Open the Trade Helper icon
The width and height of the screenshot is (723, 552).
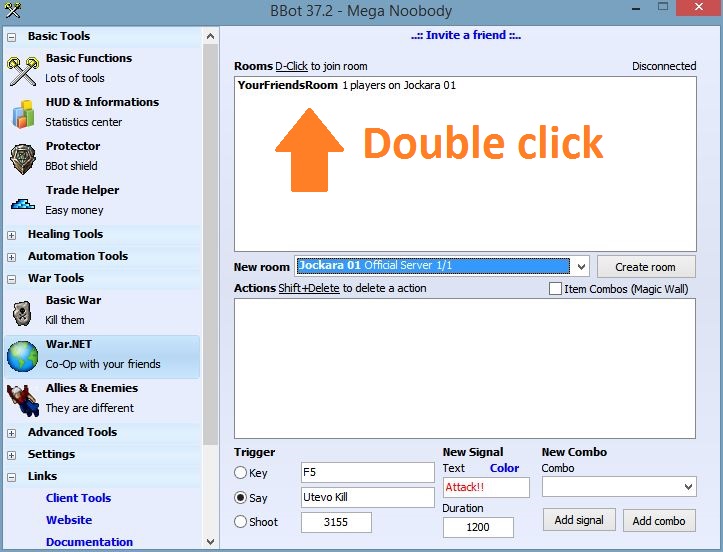click(x=22, y=202)
